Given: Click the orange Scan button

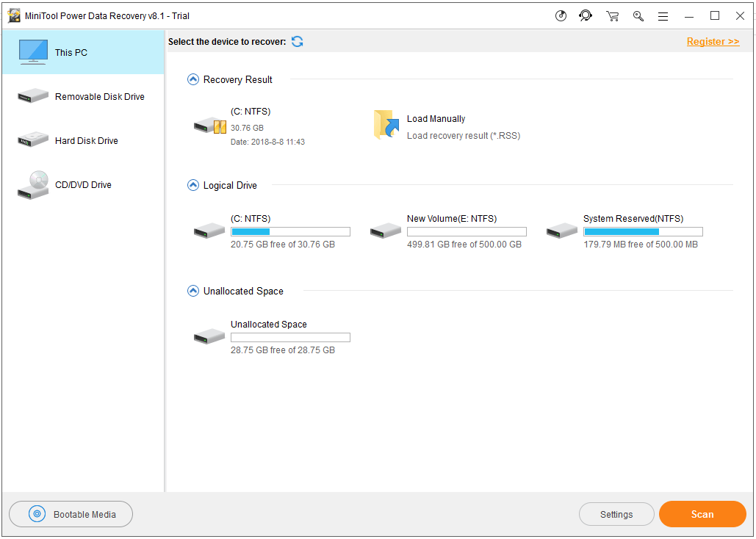Looking at the screenshot, I should 702,514.
